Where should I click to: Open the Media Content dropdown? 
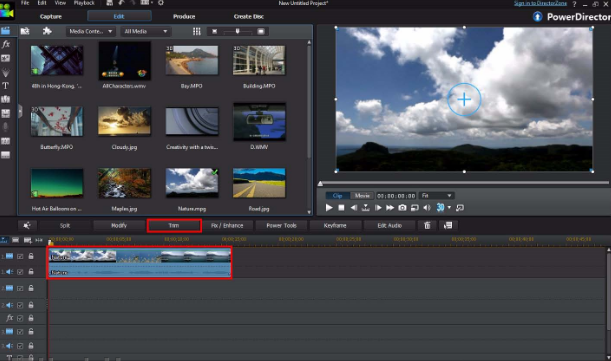coord(90,31)
